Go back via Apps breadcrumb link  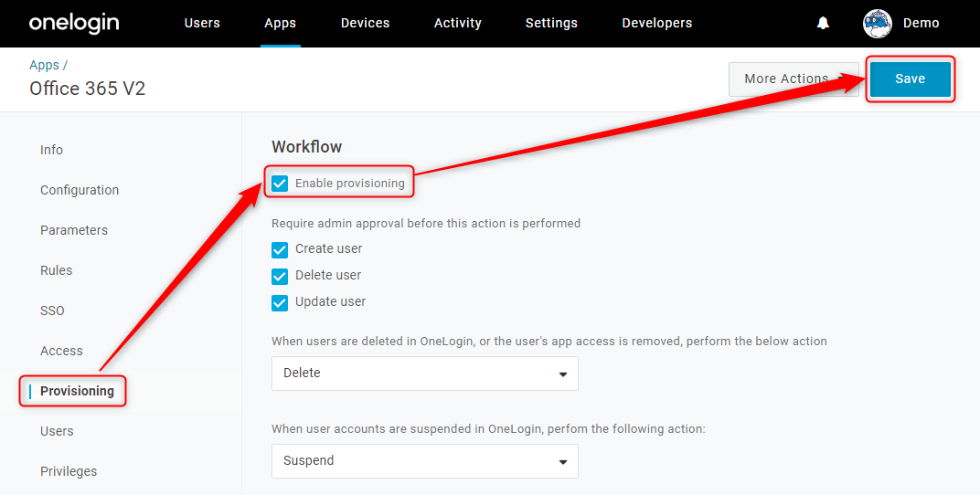(45, 65)
